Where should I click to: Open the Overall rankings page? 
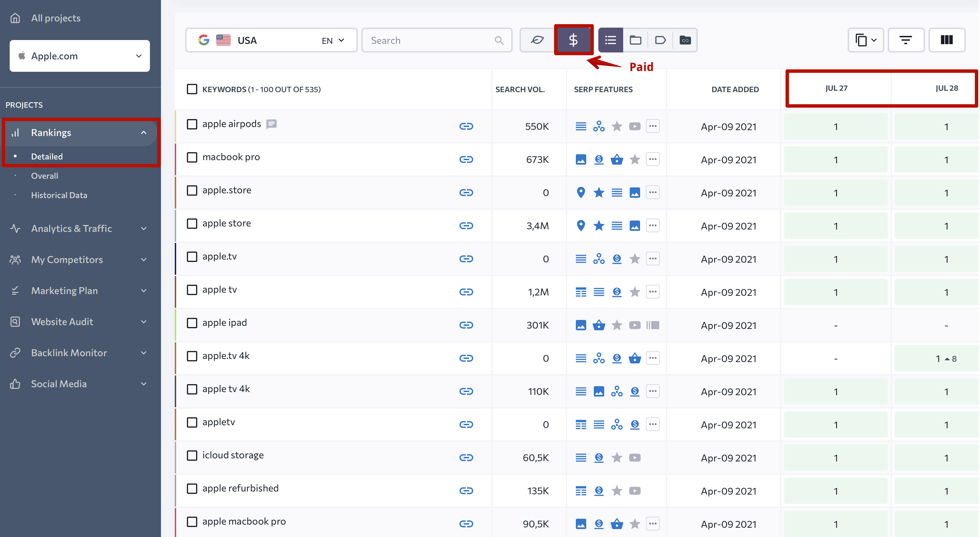[45, 176]
